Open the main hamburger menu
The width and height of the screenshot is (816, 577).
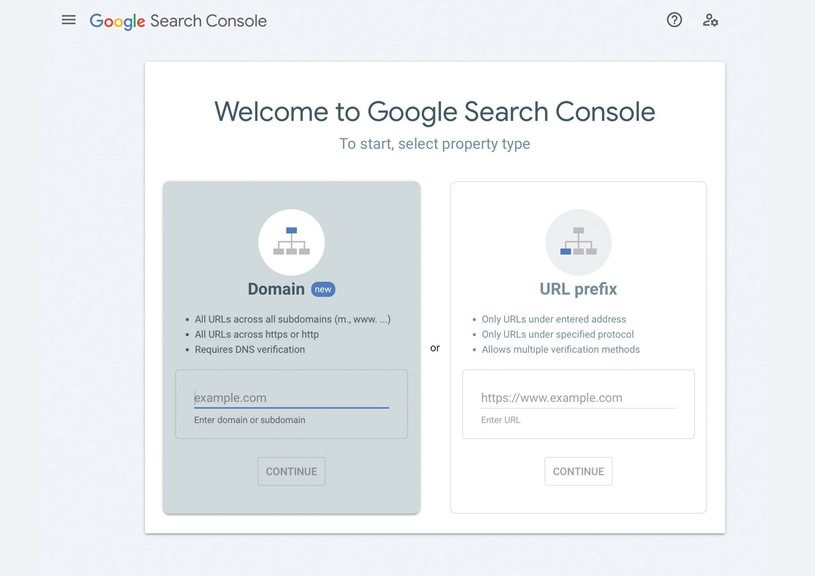(x=68, y=20)
